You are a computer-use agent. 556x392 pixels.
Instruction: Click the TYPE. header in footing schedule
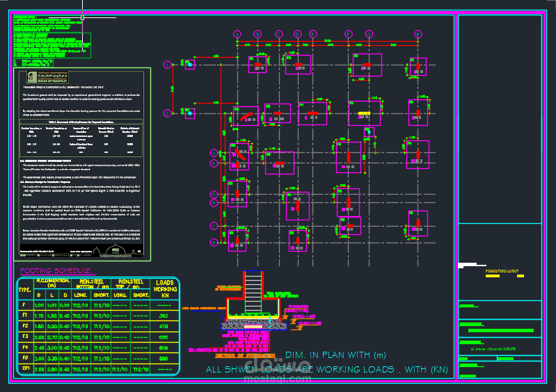pos(25,290)
